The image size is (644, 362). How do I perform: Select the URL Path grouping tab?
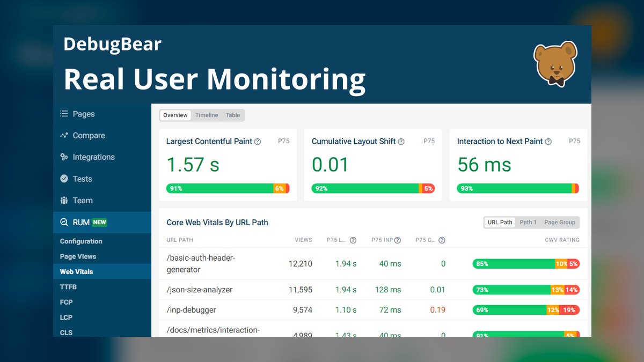[x=500, y=222]
